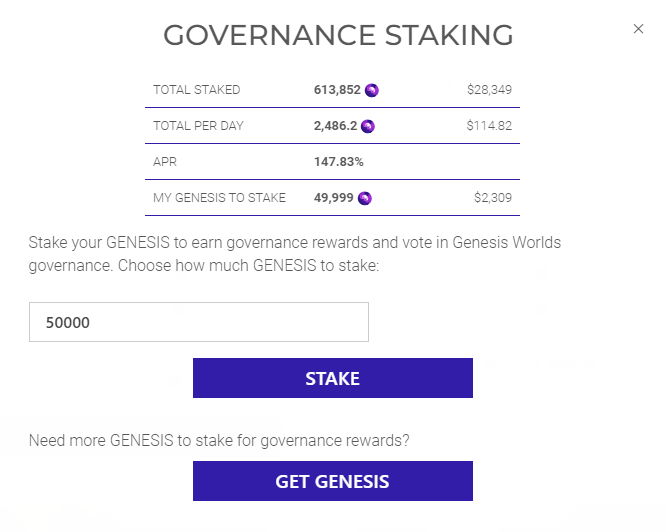Click the GENESIS token icon beside 2,486.2
Viewport: 666px width, 532px height.
[368, 126]
